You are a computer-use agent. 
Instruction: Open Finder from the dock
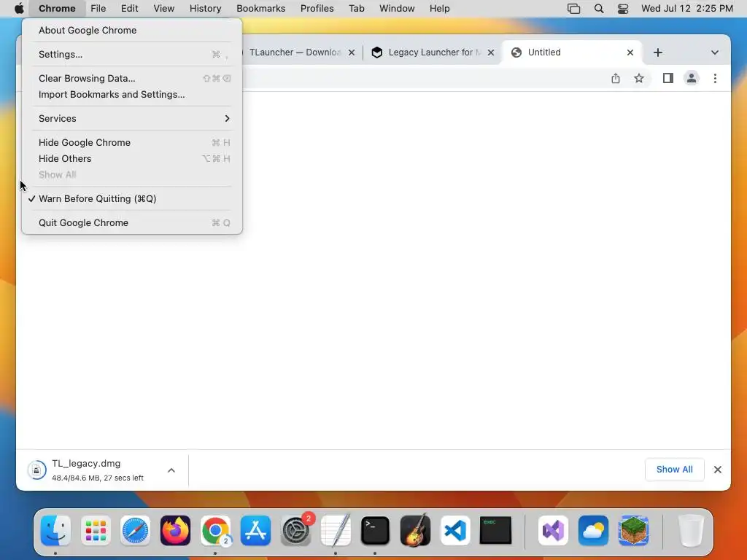pos(55,531)
